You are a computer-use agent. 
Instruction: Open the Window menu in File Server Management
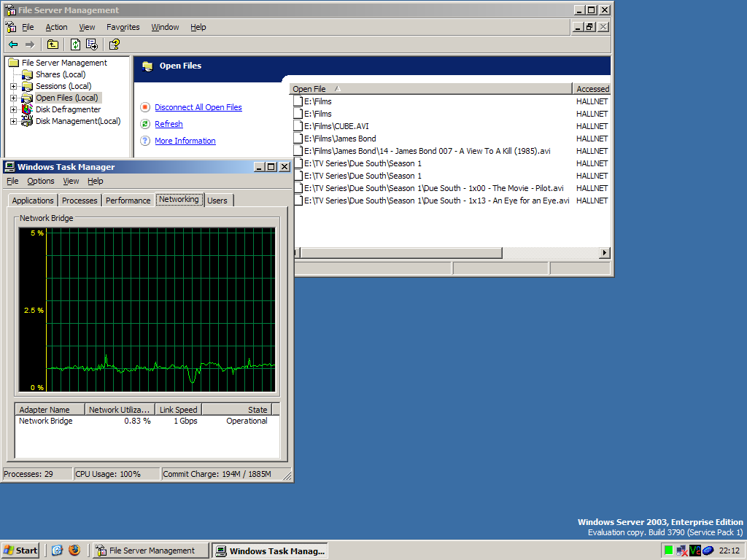click(x=165, y=27)
